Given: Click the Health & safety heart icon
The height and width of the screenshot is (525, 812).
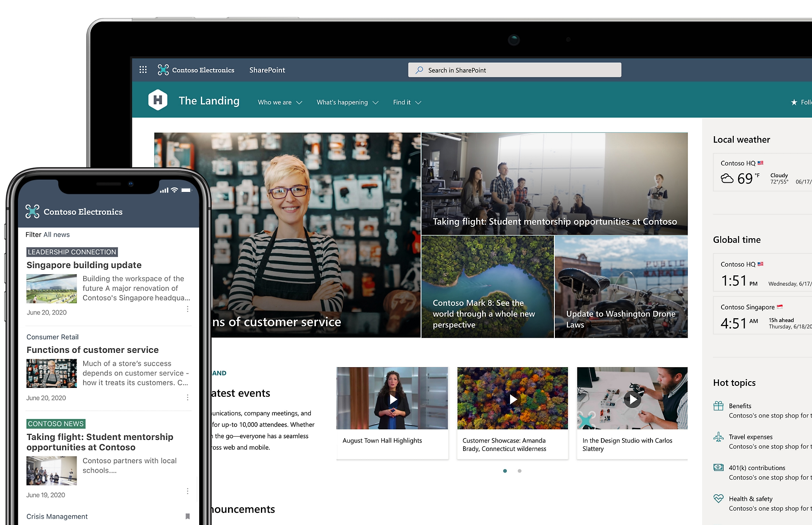Looking at the screenshot, I should (x=719, y=498).
